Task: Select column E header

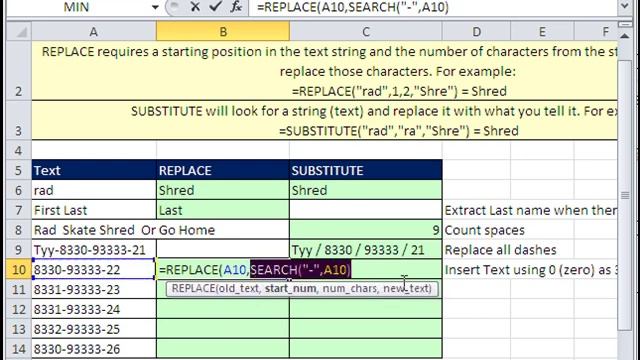Action: 542,32
